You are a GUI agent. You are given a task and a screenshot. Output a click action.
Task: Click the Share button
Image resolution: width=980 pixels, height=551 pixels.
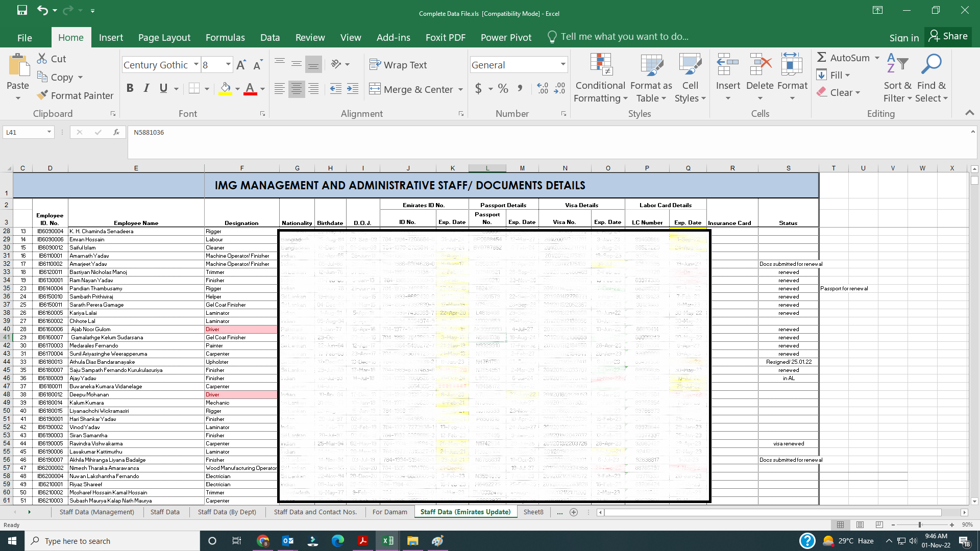[x=948, y=36]
